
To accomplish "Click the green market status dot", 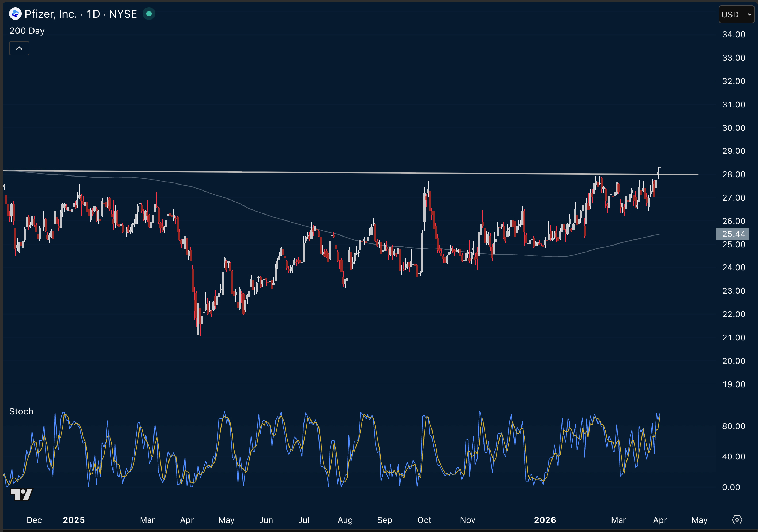I will tap(149, 14).
